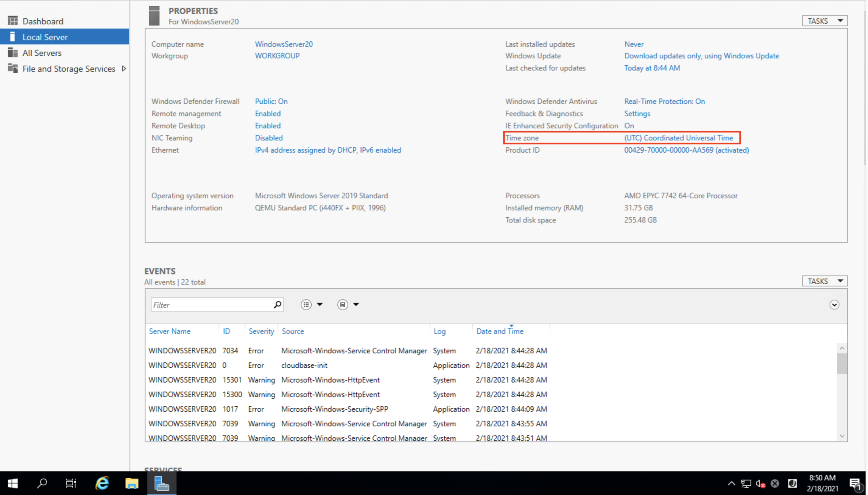Click the save query icon
This screenshot has height=495, width=868.
[342, 304]
